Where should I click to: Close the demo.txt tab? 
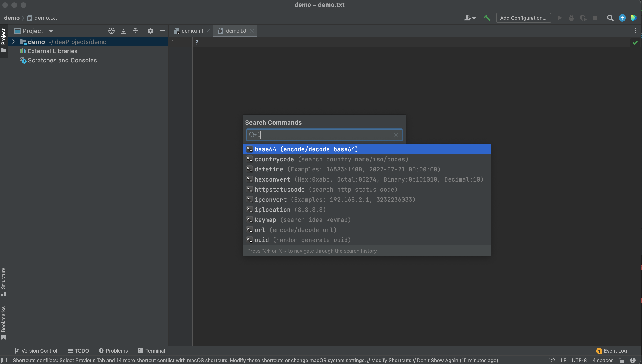pos(252,31)
